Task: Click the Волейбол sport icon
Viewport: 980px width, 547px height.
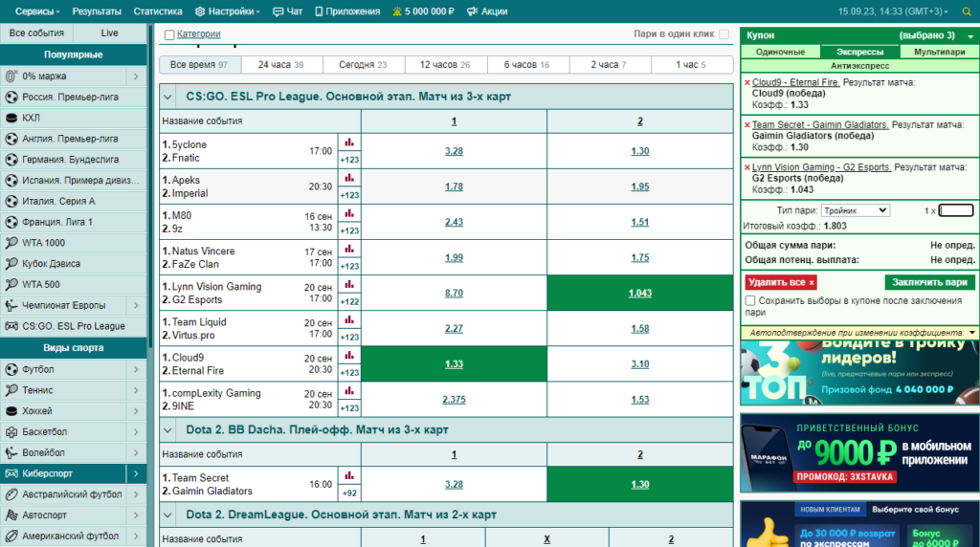Action: point(11,452)
